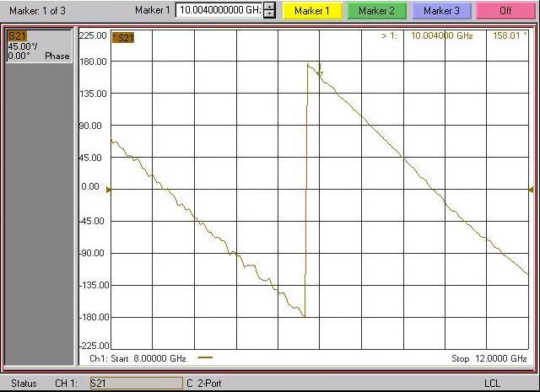The width and height of the screenshot is (540, 392).
Task: Click the Start 8.00000 GHz label
Action: click(138, 358)
